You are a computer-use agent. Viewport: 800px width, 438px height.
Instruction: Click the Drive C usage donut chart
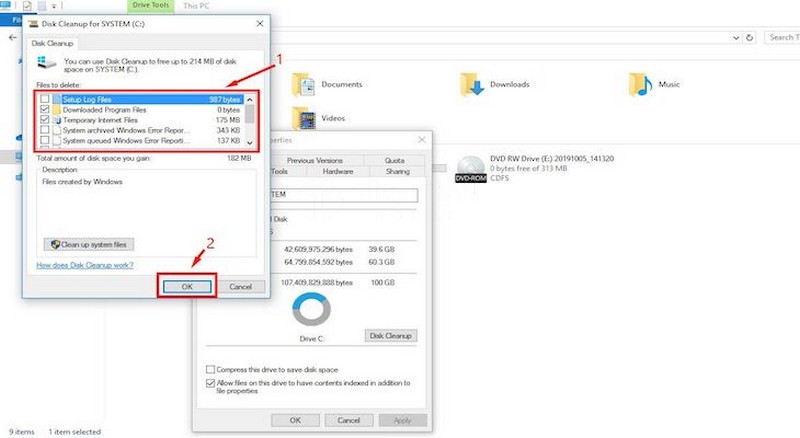coord(312,309)
